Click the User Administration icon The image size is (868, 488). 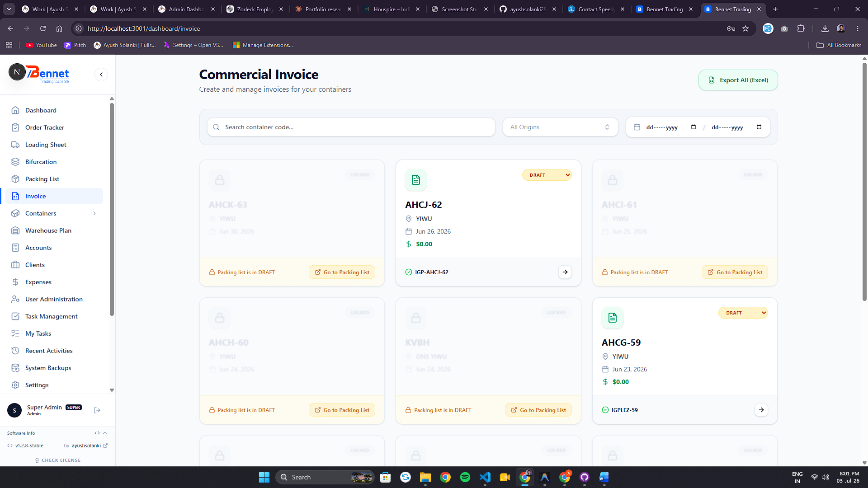pyautogui.click(x=15, y=299)
